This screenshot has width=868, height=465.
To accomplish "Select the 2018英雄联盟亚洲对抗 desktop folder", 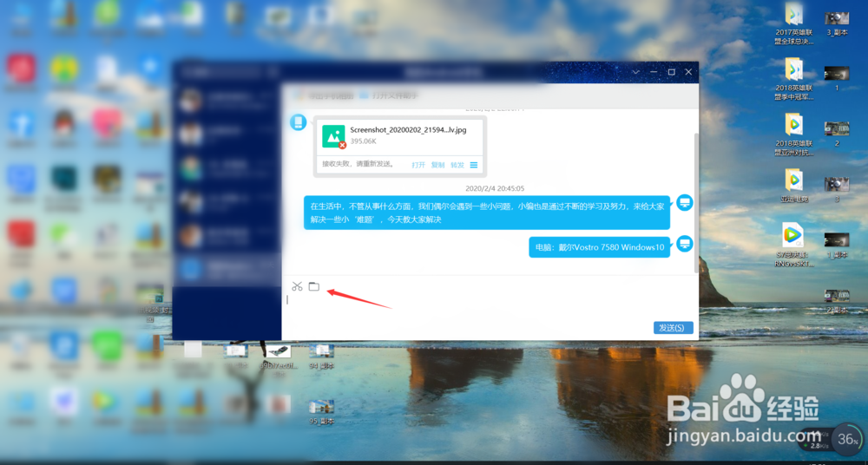I will tap(794, 134).
